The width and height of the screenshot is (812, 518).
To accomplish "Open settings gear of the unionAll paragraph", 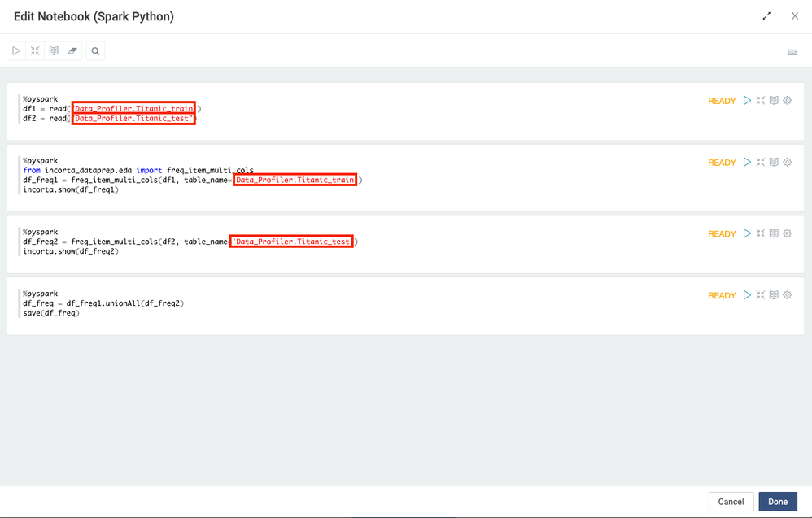I will (788, 295).
